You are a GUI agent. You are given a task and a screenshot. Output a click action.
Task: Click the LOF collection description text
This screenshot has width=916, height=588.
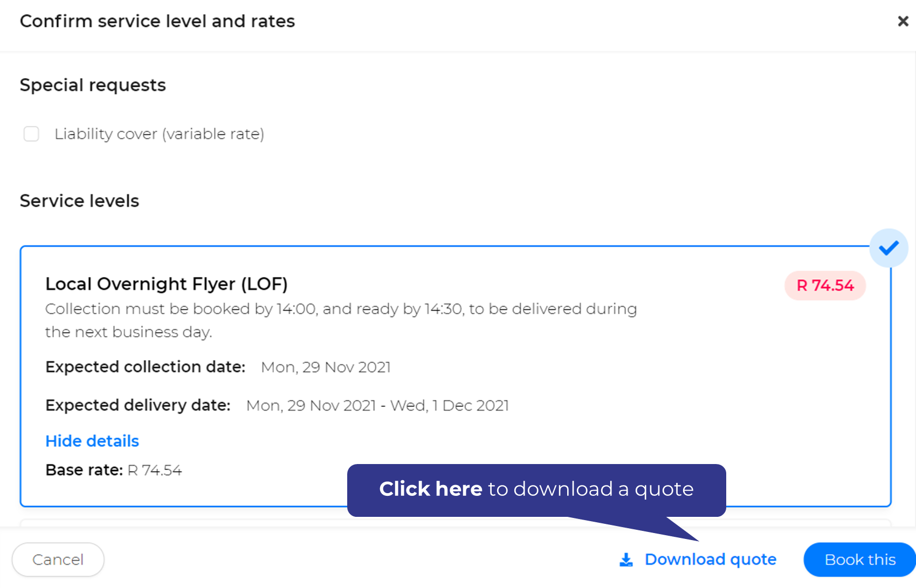click(341, 320)
